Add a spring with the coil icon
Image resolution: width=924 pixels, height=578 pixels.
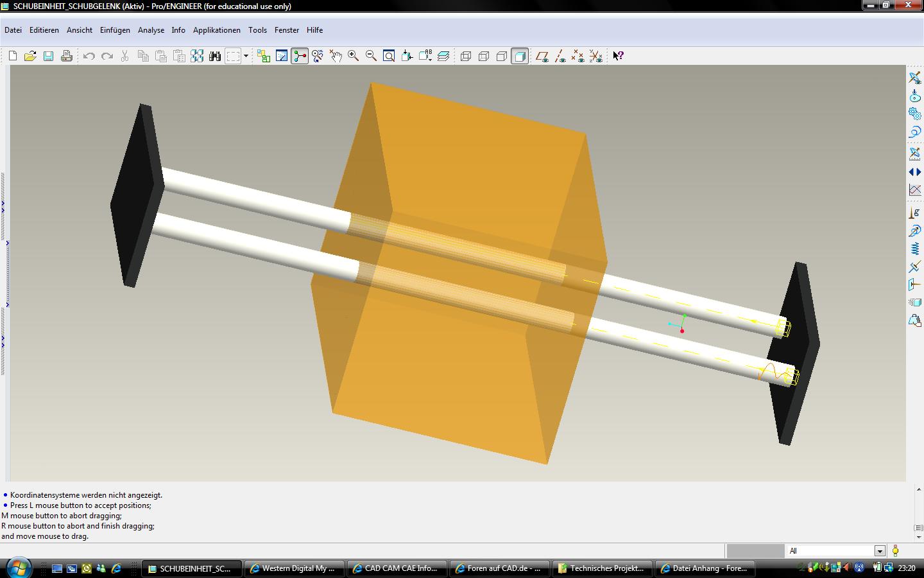(915, 249)
